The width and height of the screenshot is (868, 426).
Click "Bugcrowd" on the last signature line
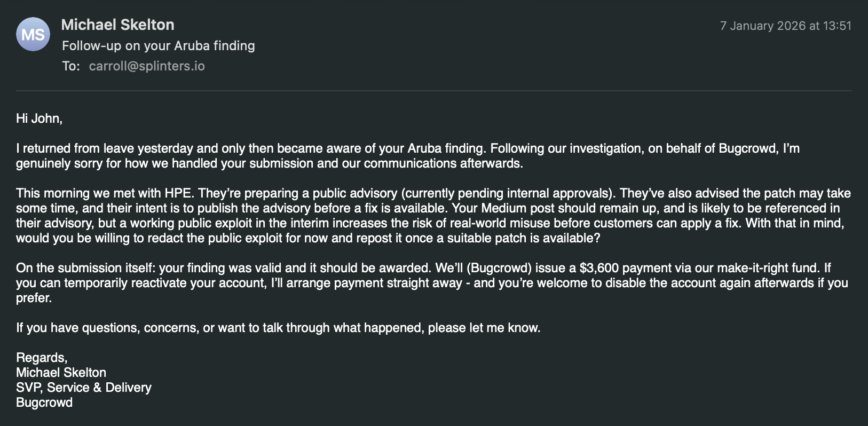click(44, 403)
